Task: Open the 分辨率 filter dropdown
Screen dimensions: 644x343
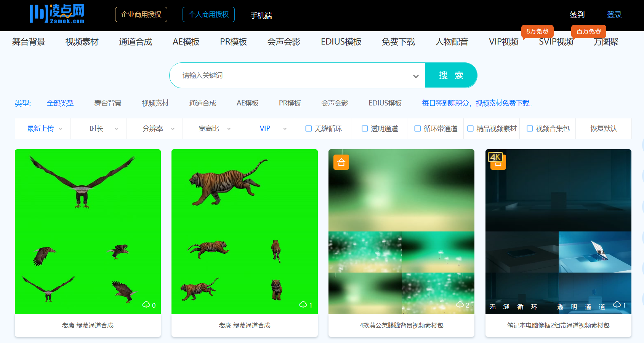Action: point(154,129)
